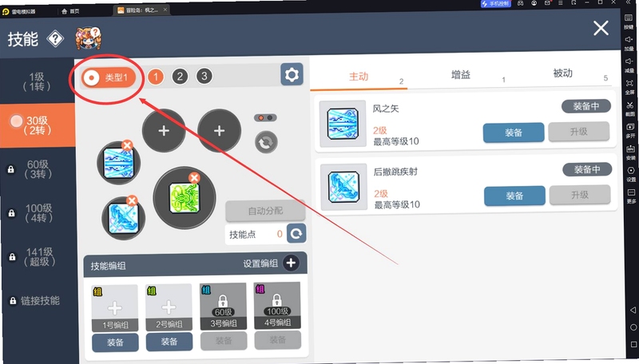Toggle the 类型1 preset switch
This screenshot has width=639, height=364.
(109, 77)
